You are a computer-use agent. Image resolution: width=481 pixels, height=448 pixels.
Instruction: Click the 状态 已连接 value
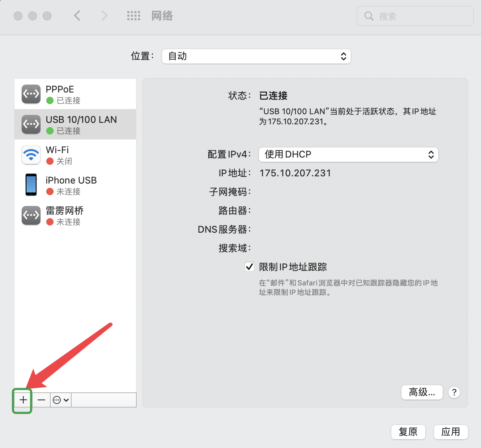[x=273, y=96]
